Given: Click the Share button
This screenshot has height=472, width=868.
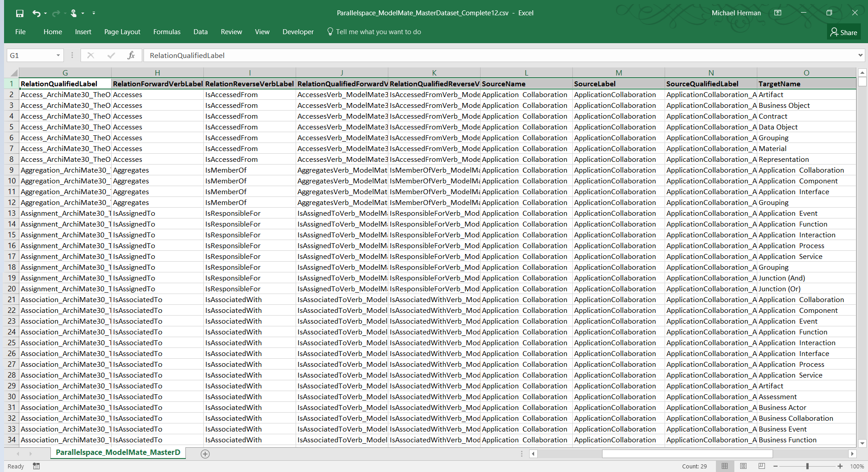Looking at the screenshot, I should pos(844,32).
